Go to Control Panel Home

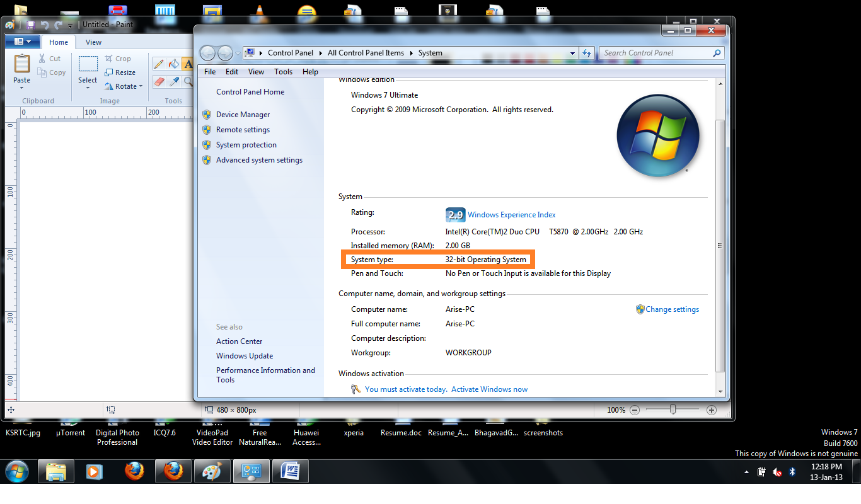[250, 92]
